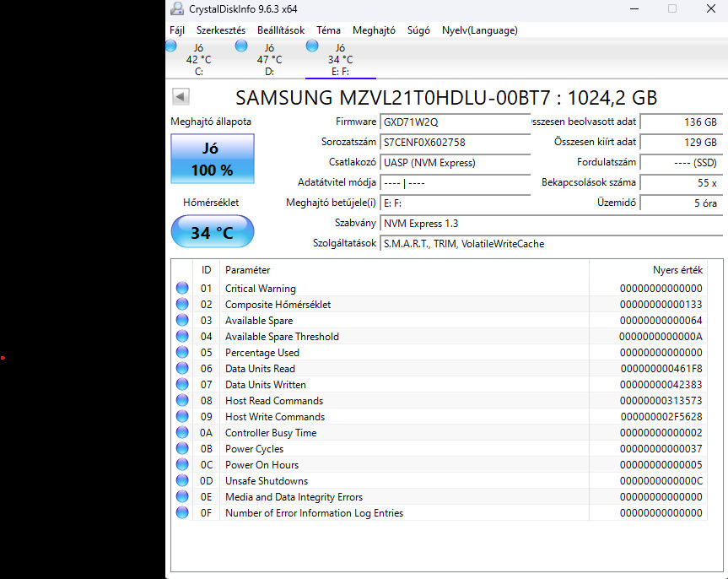Click the status orb beside Host Write Commands
Viewport: 728px width, 579px height.
tap(182, 416)
